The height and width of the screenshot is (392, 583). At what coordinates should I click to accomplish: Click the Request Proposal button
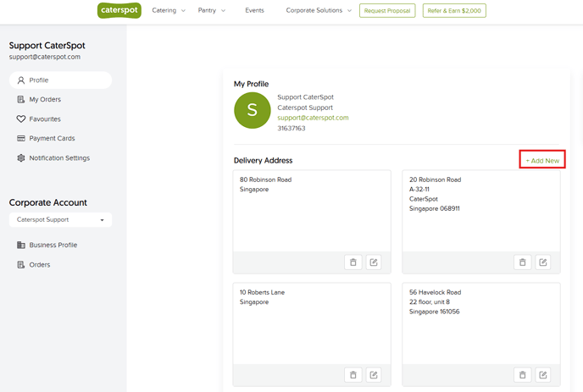(387, 11)
